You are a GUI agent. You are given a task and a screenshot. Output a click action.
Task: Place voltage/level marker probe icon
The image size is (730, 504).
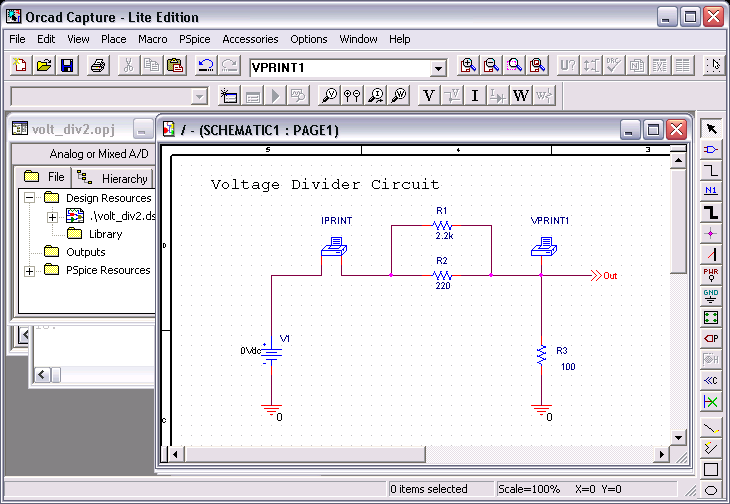(329, 96)
